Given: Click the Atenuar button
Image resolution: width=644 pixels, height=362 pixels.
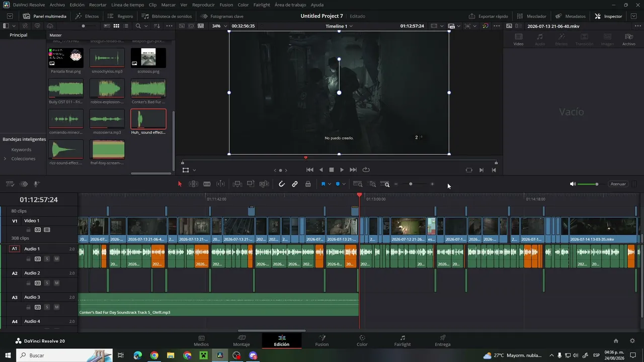Looking at the screenshot, I should pos(618,184).
